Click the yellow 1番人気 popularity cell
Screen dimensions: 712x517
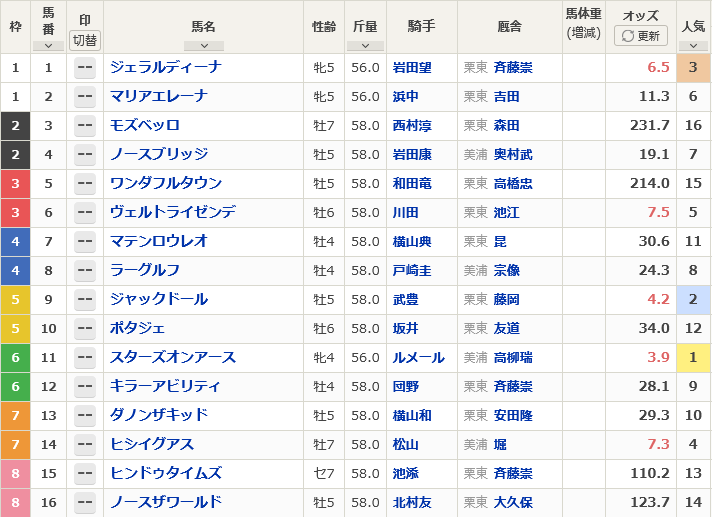(693, 358)
